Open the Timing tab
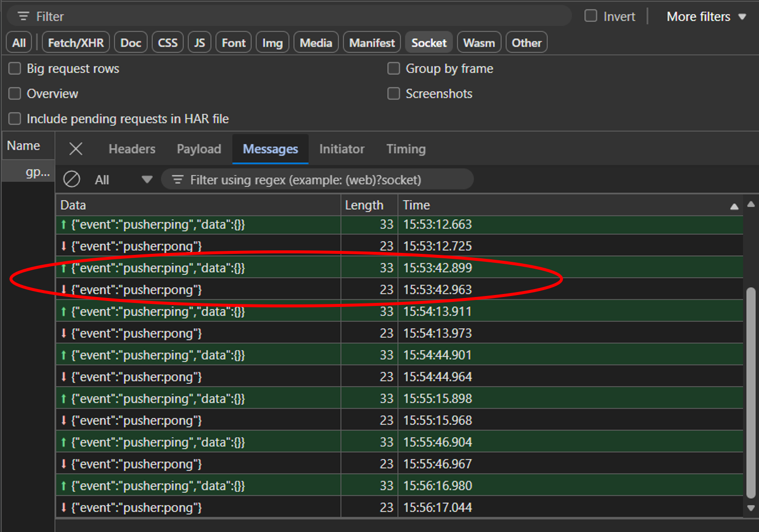759x532 pixels. pos(405,149)
